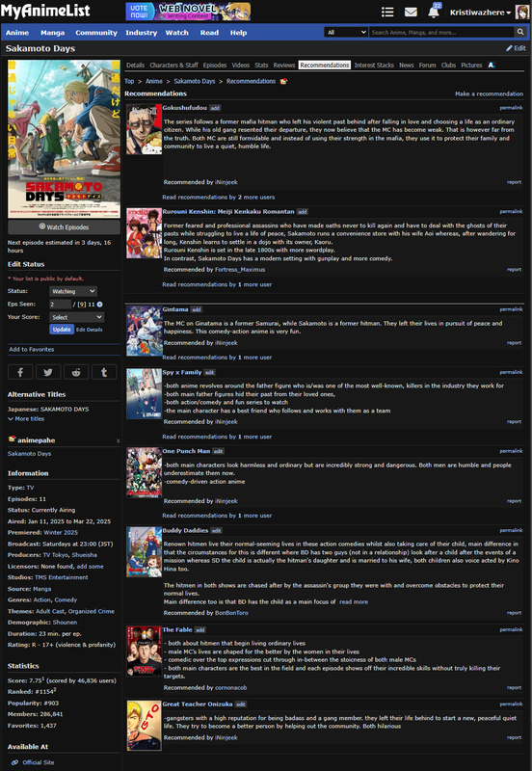532x771 pixels.
Task: Click Add to Favorites link
Action: point(32,349)
